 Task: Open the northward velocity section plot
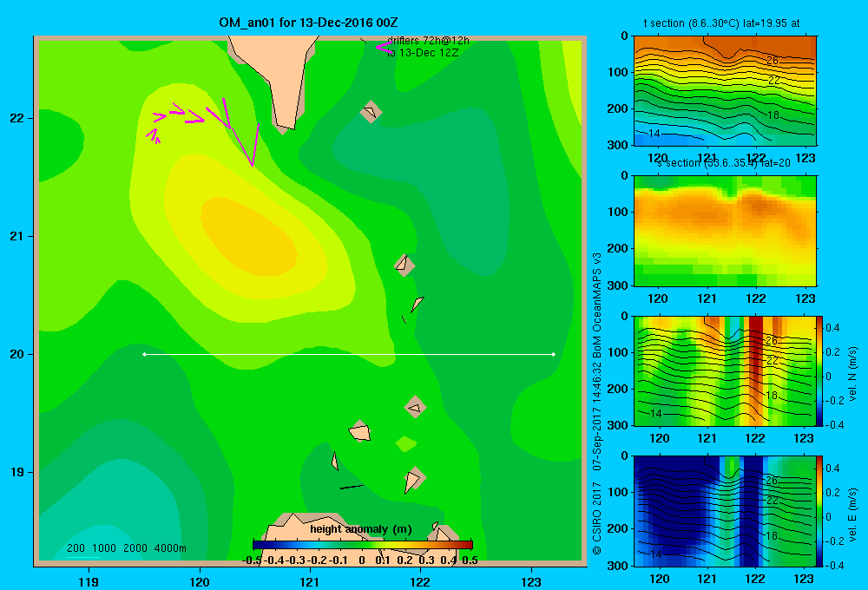[x=725, y=370]
